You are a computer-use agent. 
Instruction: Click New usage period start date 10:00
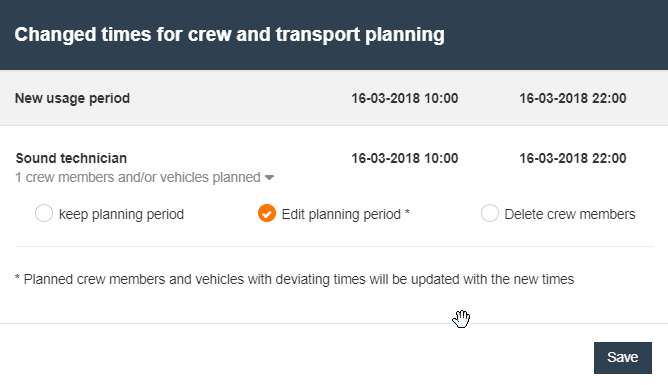coord(404,98)
